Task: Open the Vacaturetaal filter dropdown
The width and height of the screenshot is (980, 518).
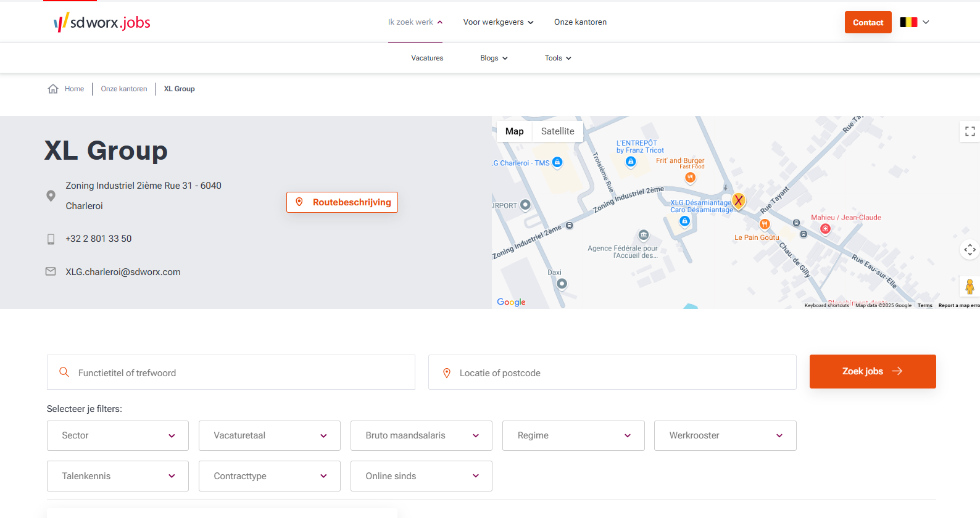Action: pos(270,435)
